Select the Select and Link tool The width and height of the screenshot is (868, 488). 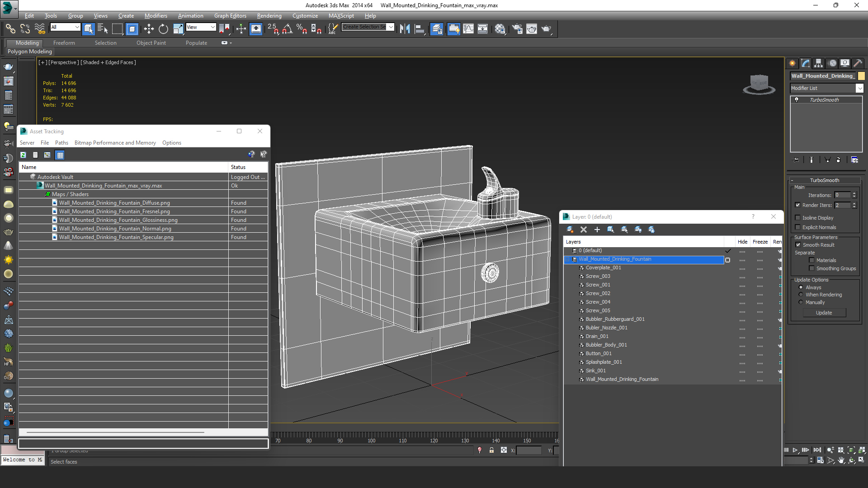point(10,29)
